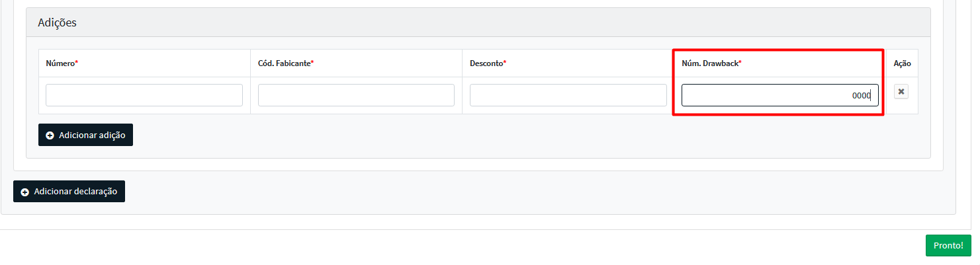Click the red asterisk beside Cód. Fabicante
This screenshot has width=980, height=265.
tap(312, 63)
